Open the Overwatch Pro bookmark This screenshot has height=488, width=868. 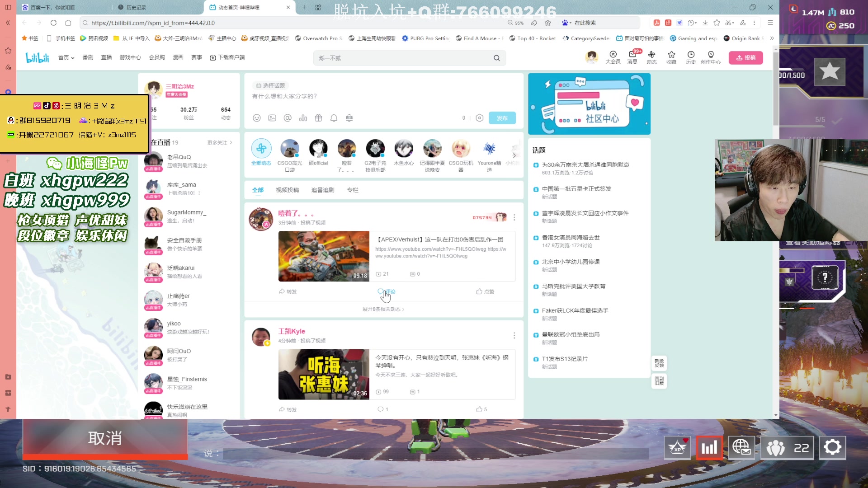click(318, 38)
